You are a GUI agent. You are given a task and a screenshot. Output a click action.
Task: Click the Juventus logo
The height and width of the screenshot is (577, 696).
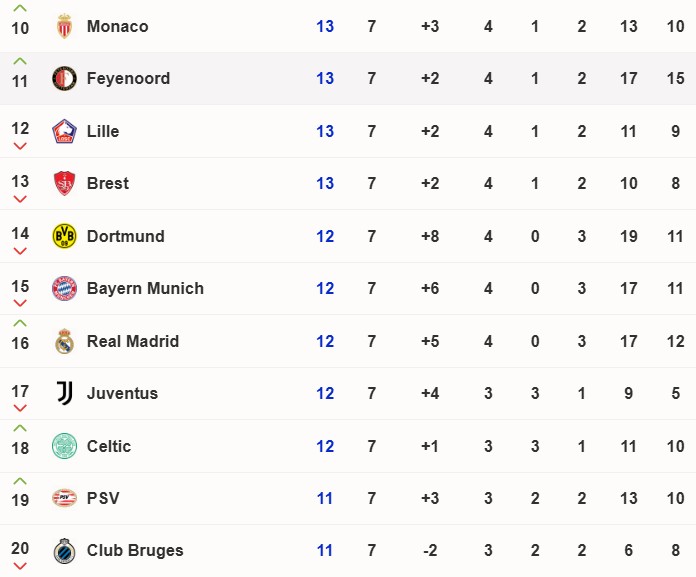[x=65, y=393]
